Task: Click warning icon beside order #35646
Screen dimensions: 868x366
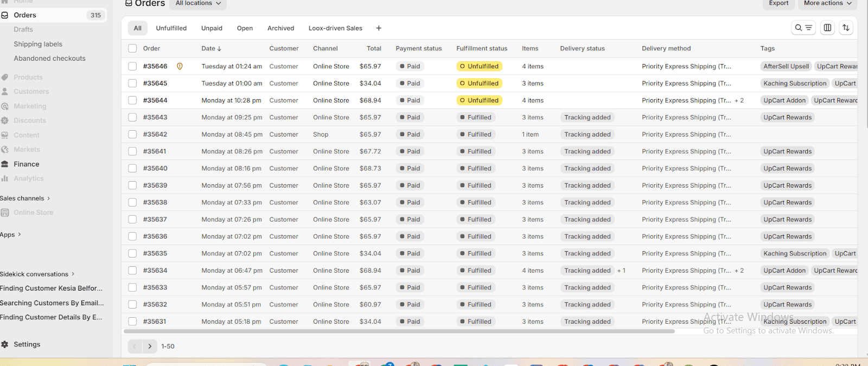Action: pyautogui.click(x=180, y=66)
